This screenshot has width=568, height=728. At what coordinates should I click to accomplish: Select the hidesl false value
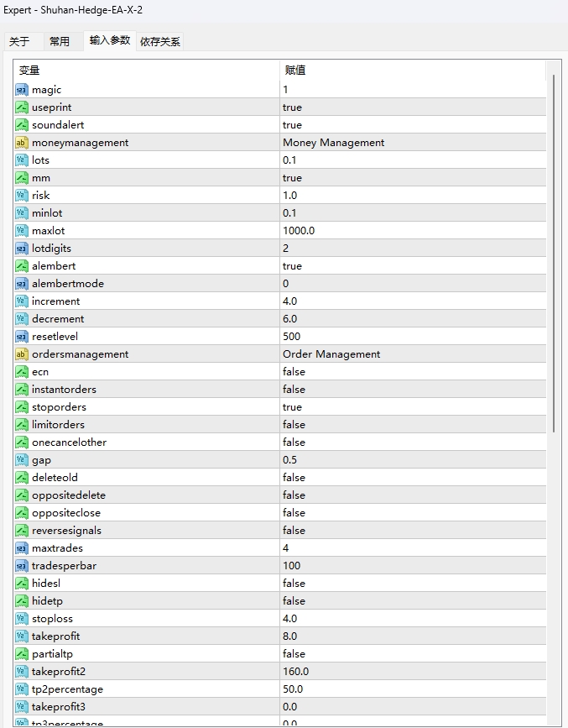294,584
